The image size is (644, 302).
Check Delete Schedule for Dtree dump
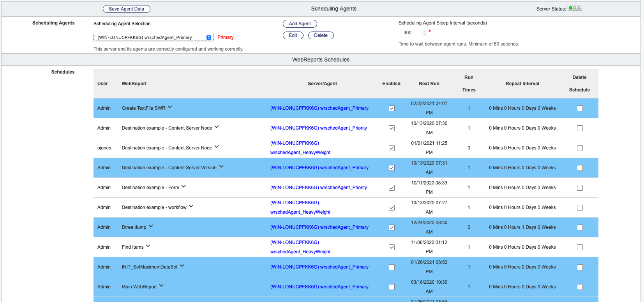point(580,228)
